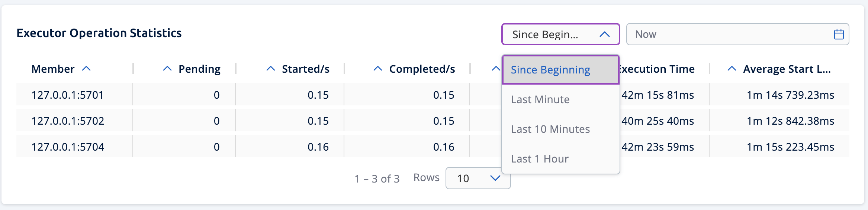Click the Pending column header label
Viewport: 868px width, 210px height.
pyautogui.click(x=199, y=69)
